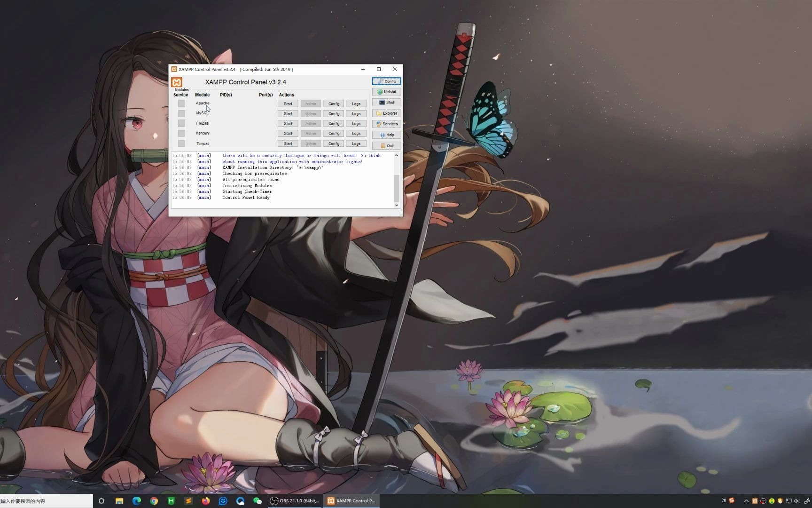The width and height of the screenshot is (812, 508).
Task: Toggle the Mercury service checkbox
Action: (x=181, y=134)
